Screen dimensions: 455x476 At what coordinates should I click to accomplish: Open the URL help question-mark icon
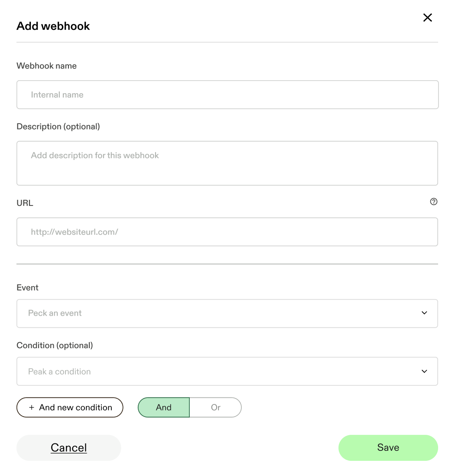(433, 202)
